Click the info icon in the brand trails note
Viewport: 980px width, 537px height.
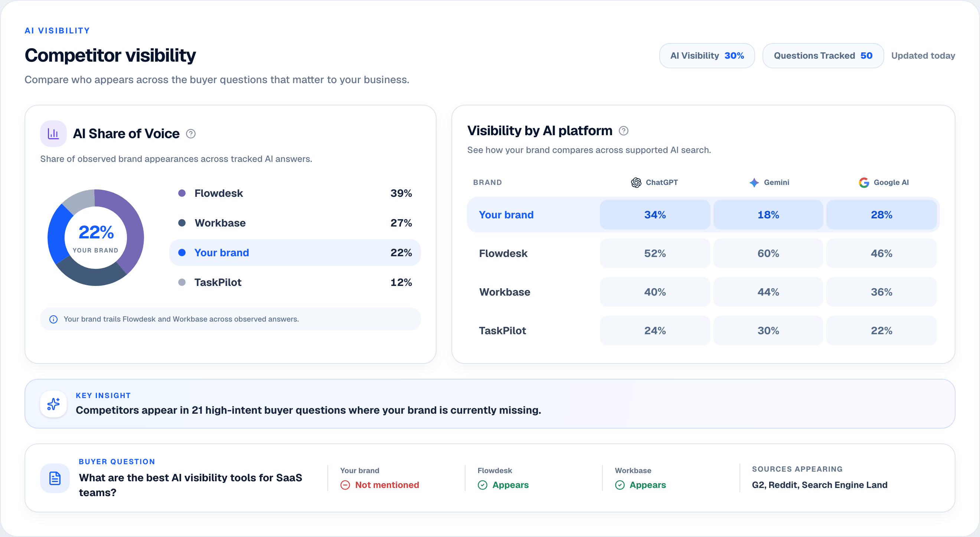tap(54, 319)
